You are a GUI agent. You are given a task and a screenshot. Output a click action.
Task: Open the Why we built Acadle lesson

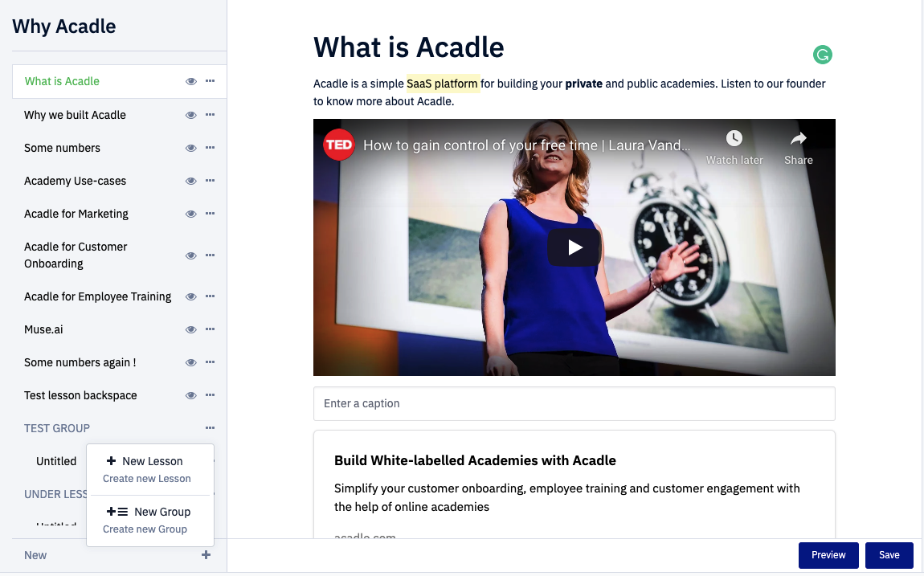pos(75,115)
